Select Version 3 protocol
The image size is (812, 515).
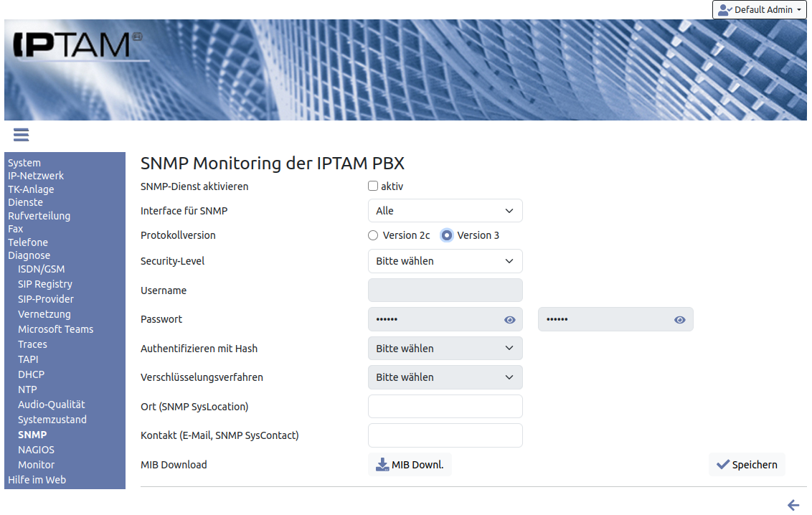(447, 235)
